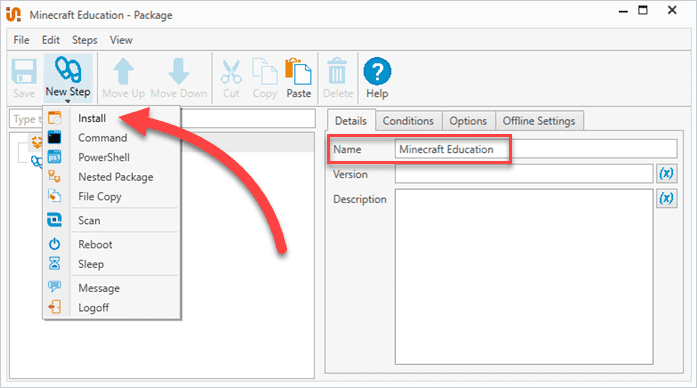
Task: Click the Message speech bubble icon
Action: 55,287
